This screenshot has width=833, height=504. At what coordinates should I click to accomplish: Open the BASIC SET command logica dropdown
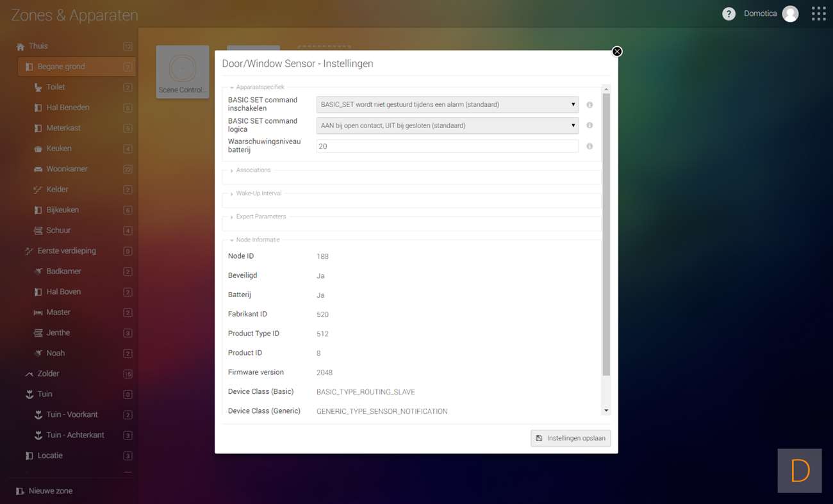(447, 126)
